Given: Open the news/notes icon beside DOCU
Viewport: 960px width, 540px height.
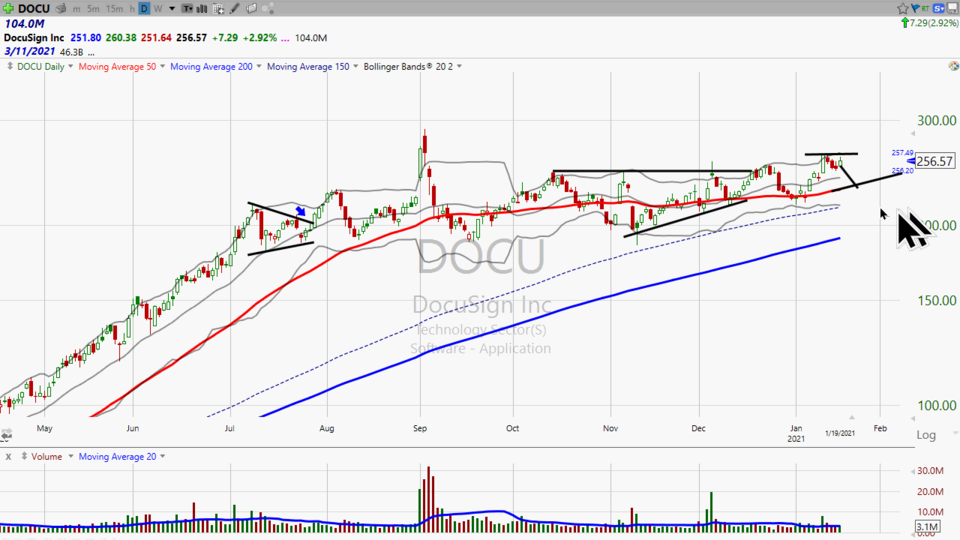Looking at the screenshot, I should pyautogui.click(x=61, y=9).
